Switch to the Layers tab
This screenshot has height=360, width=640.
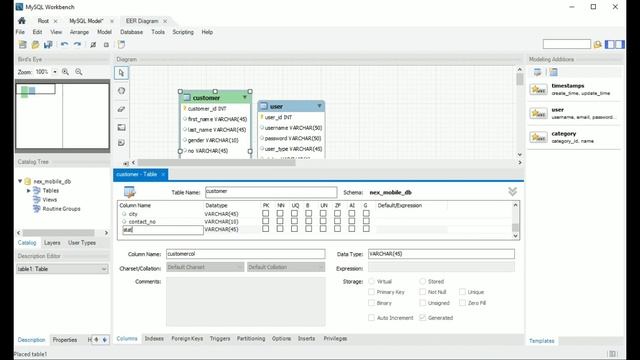[52, 243]
